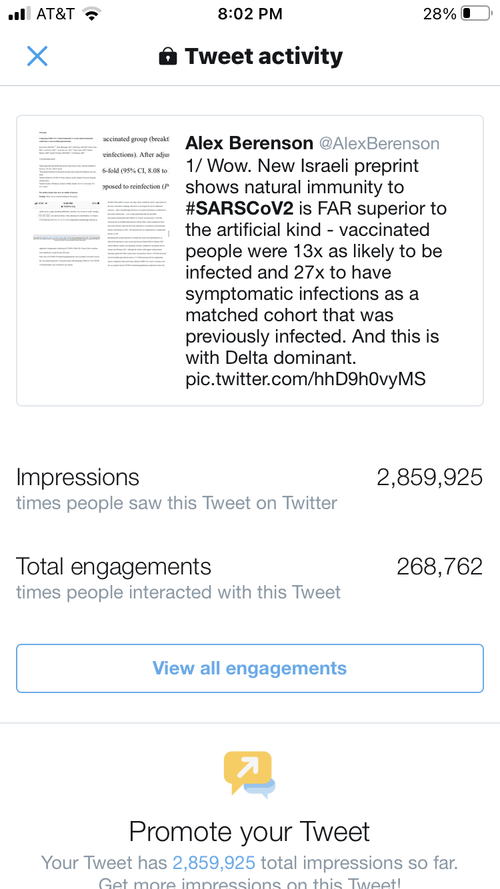Image resolution: width=500 pixels, height=889 pixels.
Task: Tap the Promote your Tweet speech bubble icon
Action: pos(250,774)
